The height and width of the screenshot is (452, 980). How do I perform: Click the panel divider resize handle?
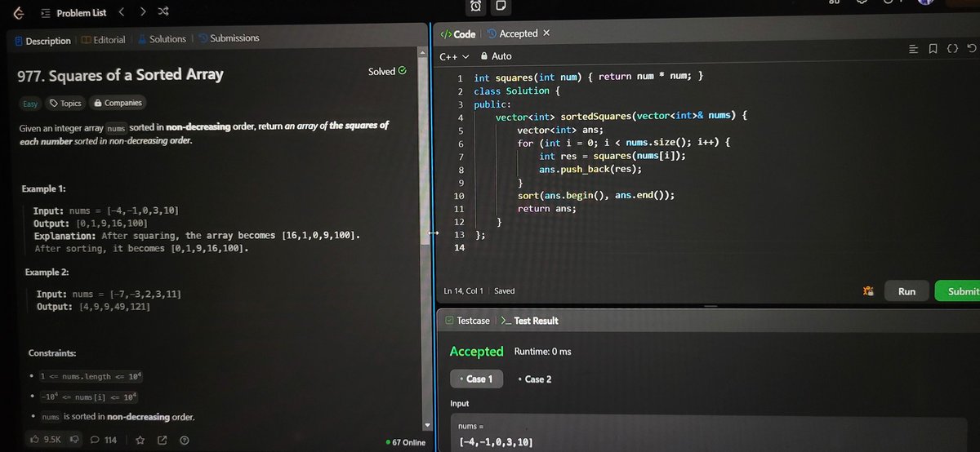tap(432, 233)
